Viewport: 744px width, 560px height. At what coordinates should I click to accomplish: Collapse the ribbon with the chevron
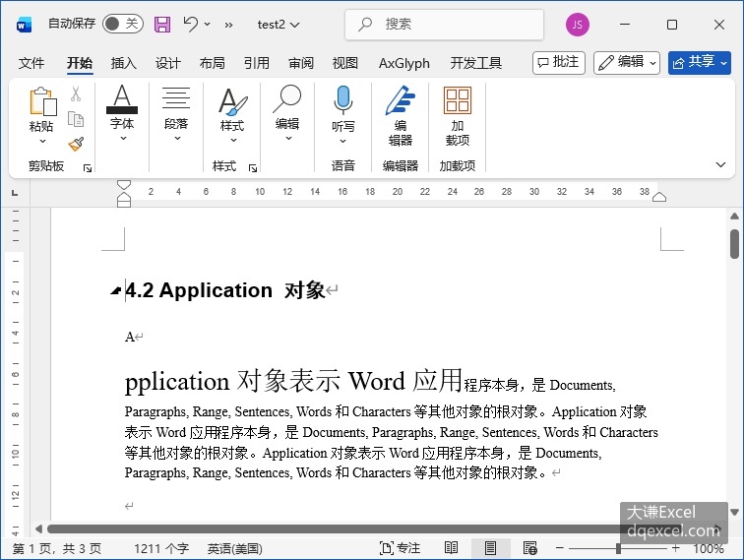[x=720, y=164]
